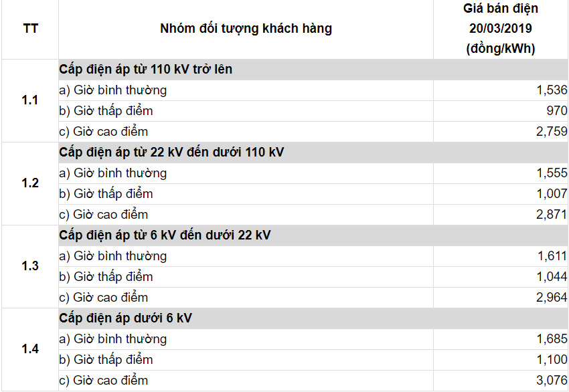The height and width of the screenshot is (392, 569).
Task: Select the Giá bán điện 20/03/2019 header
Action: [501, 29]
